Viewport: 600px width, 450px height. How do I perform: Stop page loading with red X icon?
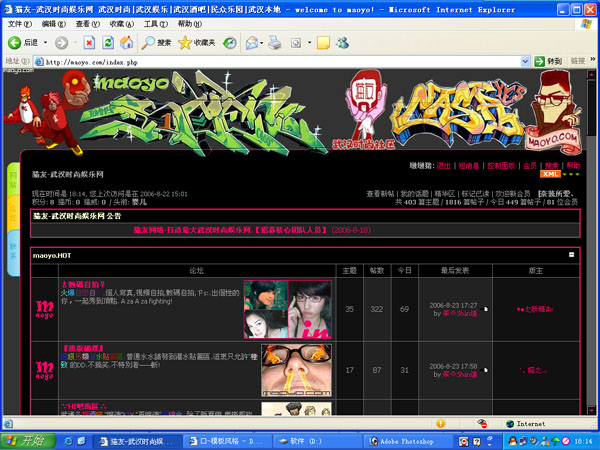tap(89, 42)
